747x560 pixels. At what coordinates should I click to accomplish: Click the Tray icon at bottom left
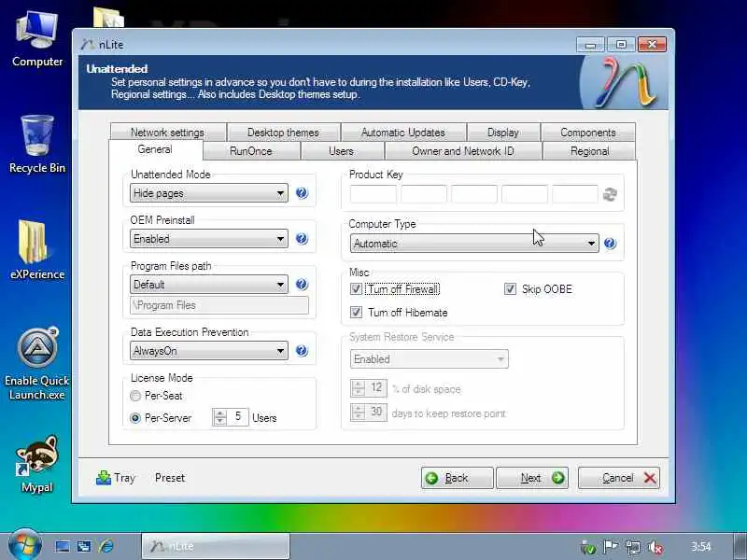pyautogui.click(x=104, y=478)
